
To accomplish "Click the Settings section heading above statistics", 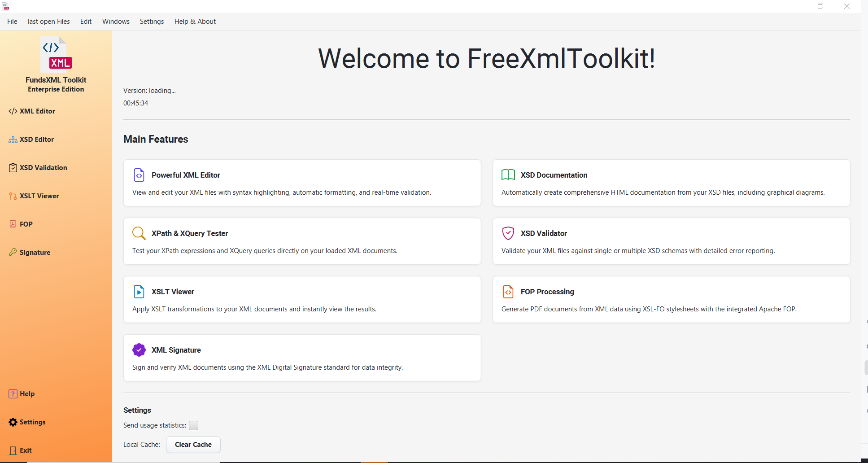I will tap(137, 410).
